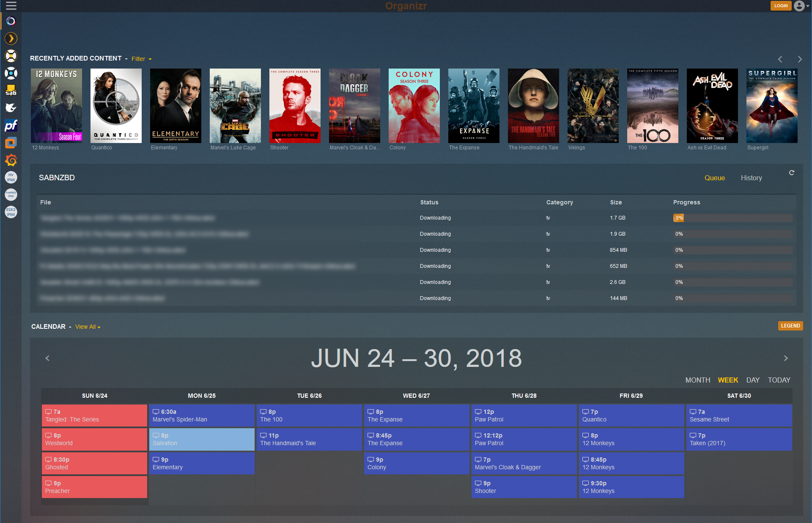Open Taken (2017) calendar event
The height and width of the screenshot is (523, 812).
coord(739,439)
